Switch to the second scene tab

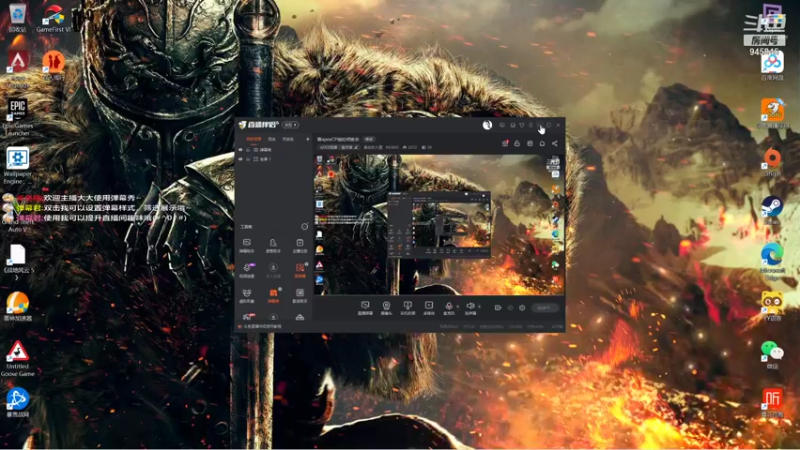(x=272, y=139)
